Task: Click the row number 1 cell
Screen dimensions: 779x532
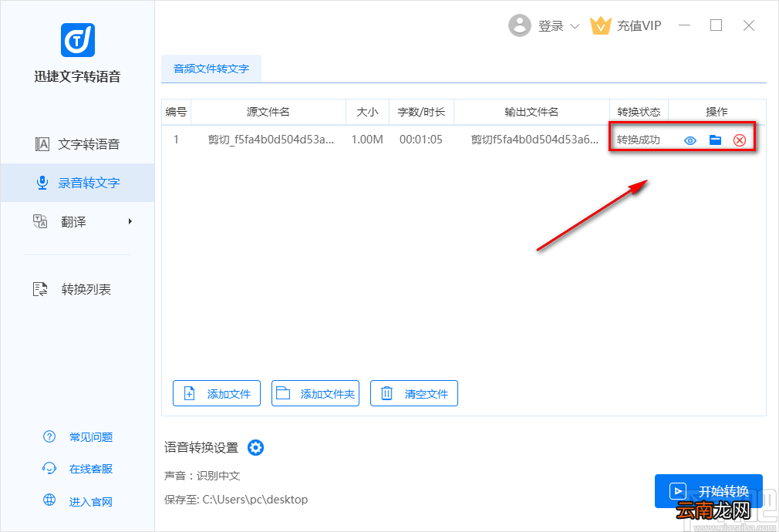Action: pyautogui.click(x=176, y=140)
